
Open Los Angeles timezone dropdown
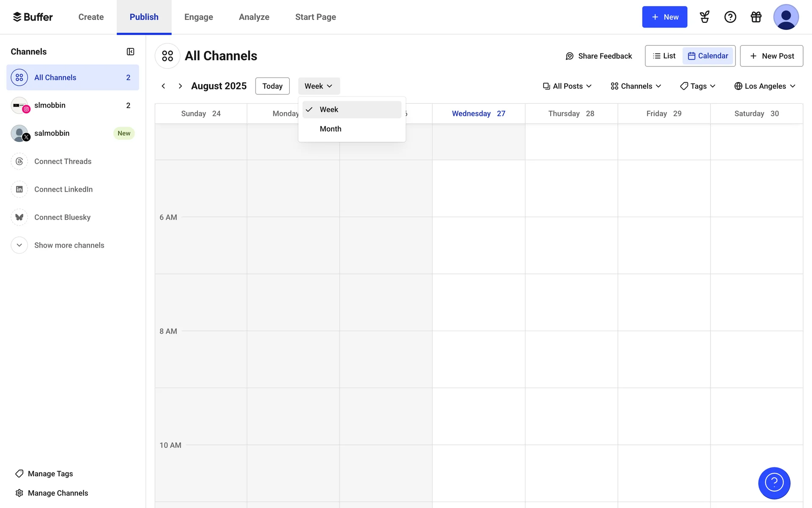coord(765,86)
